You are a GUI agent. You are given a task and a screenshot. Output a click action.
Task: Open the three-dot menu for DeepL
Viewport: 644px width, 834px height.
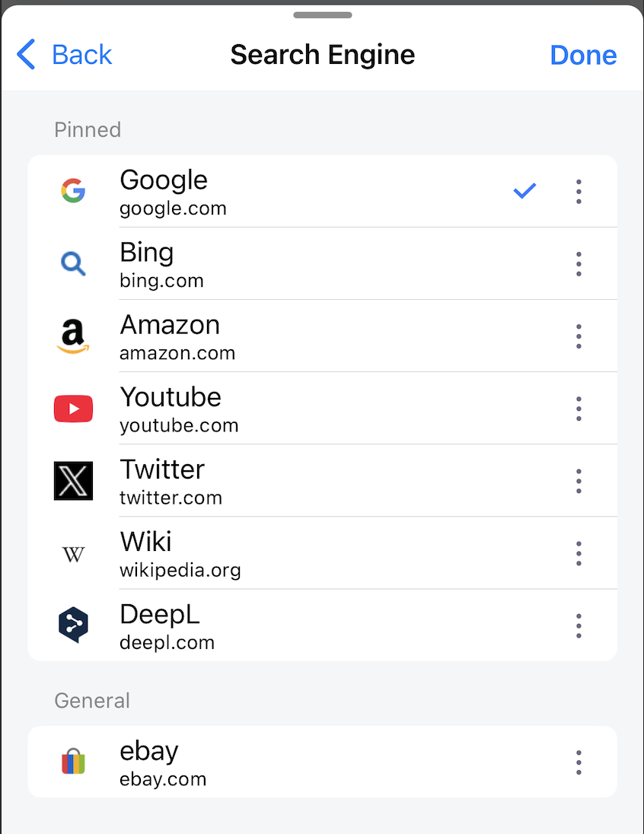(579, 625)
